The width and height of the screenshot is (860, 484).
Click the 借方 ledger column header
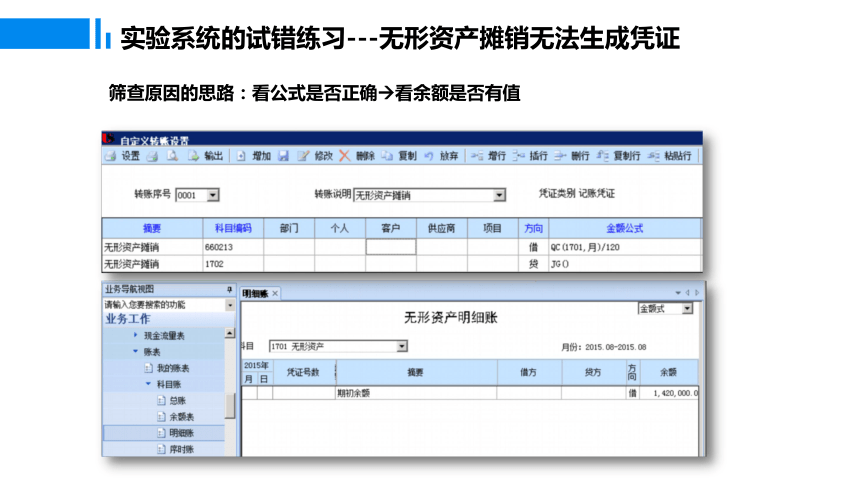point(529,372)
